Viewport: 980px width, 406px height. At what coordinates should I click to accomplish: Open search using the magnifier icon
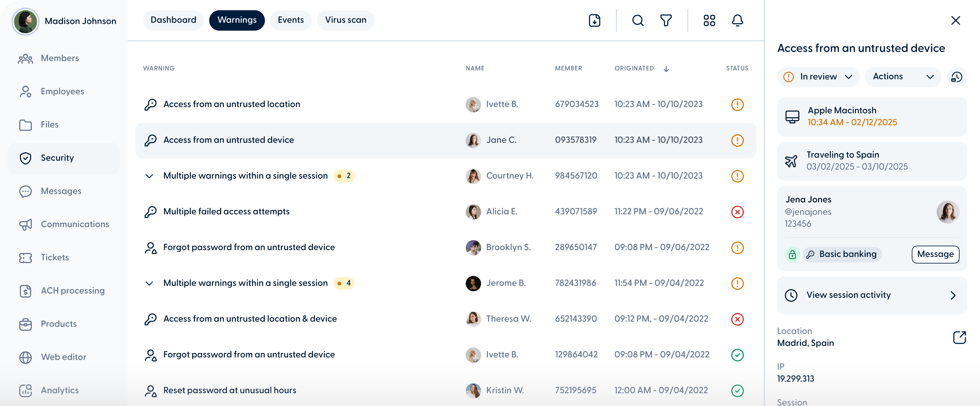point(638,20)
